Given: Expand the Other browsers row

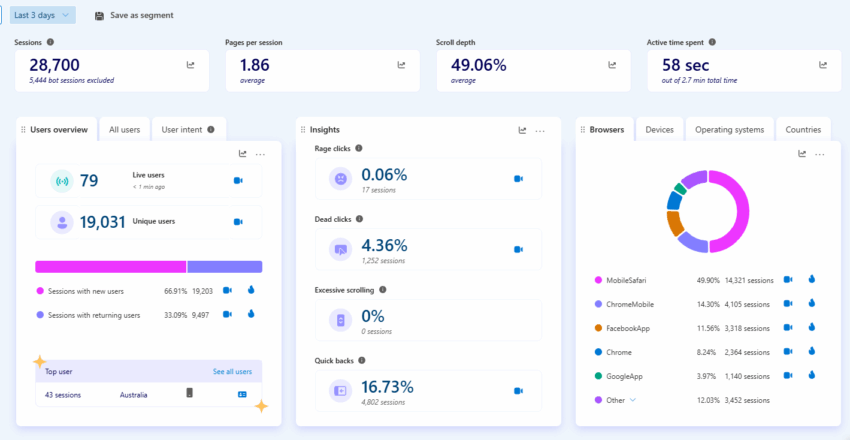Looking at the screenshot, I should coord(631,400).
